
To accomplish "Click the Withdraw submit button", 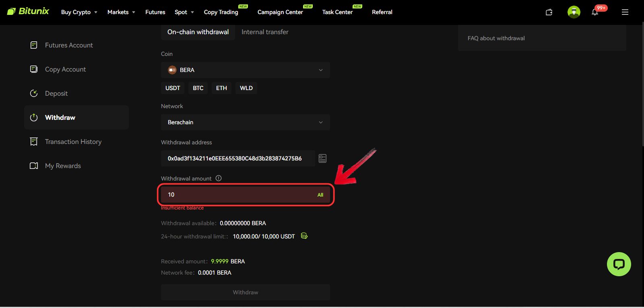I will point(246,292).
